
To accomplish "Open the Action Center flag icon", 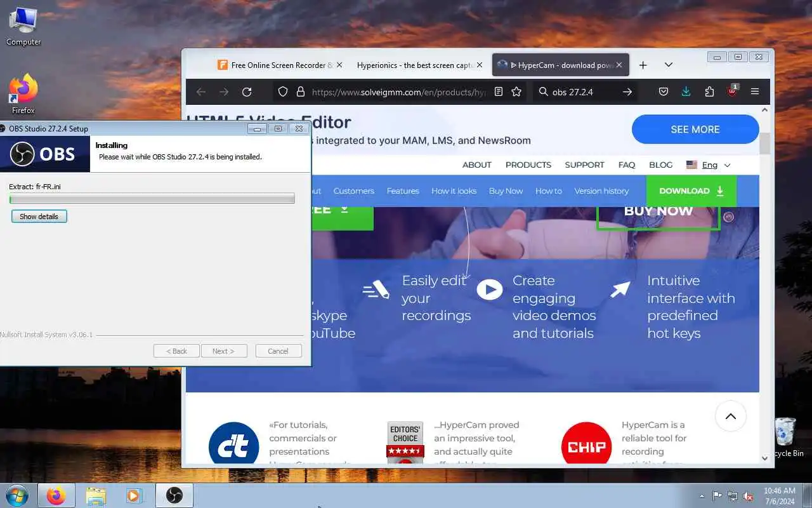I will point(717,496).
